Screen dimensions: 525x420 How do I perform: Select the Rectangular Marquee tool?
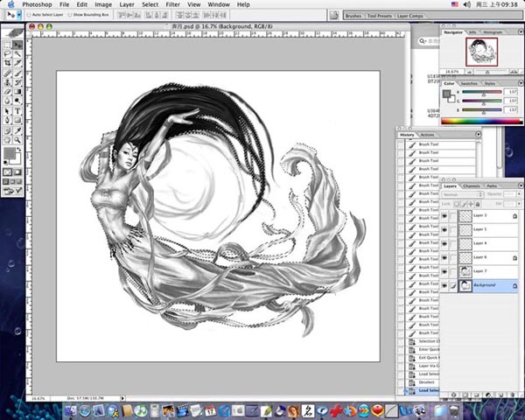7,45
